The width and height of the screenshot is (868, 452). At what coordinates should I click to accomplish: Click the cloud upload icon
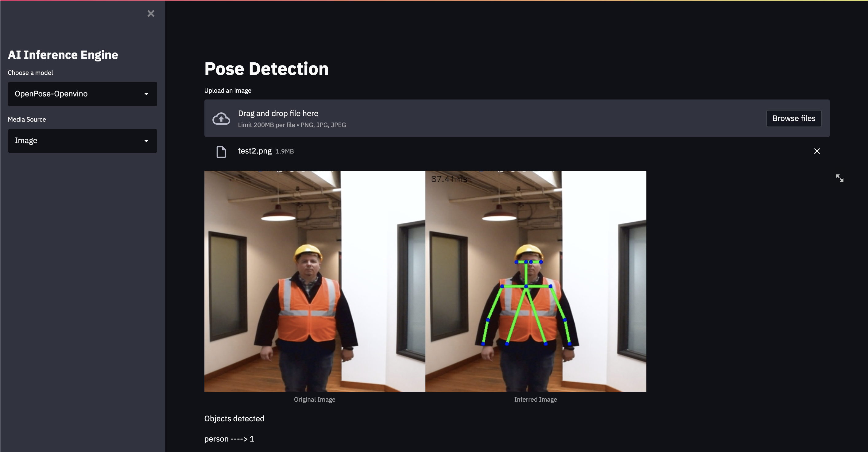coord(221,118)
